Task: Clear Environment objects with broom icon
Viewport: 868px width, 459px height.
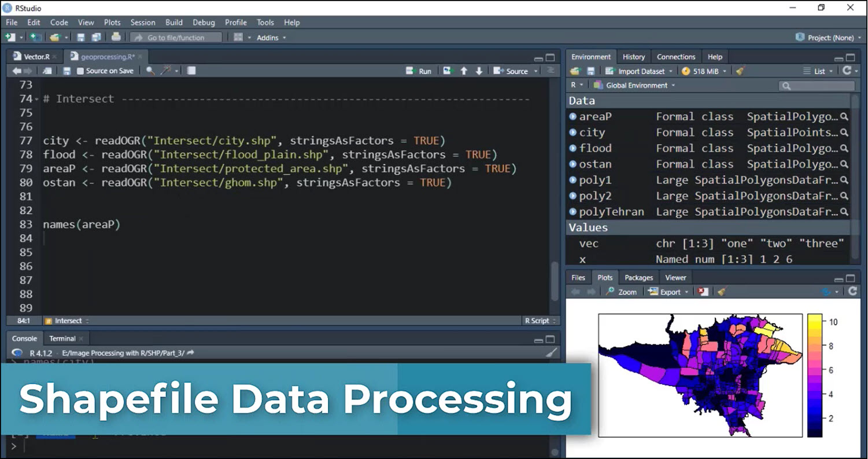Action: point(740,71)
